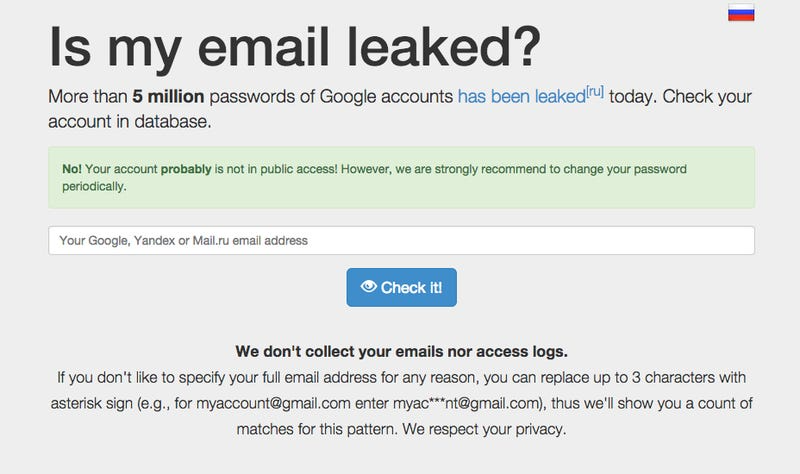Focus the Google, Yandex or Mail.ru email field
This screenshot has height=474, width=800.
point(401,241)
